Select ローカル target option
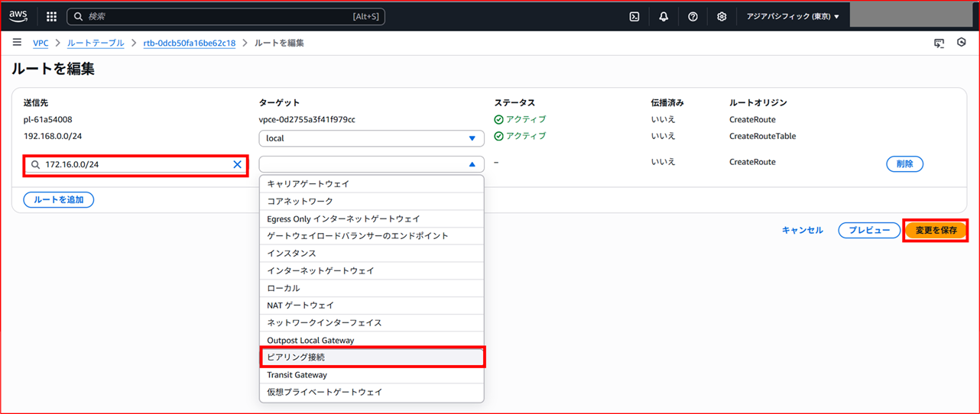This screenshot has width=980, height=414. pyautogui.click(x=372, y=289)
